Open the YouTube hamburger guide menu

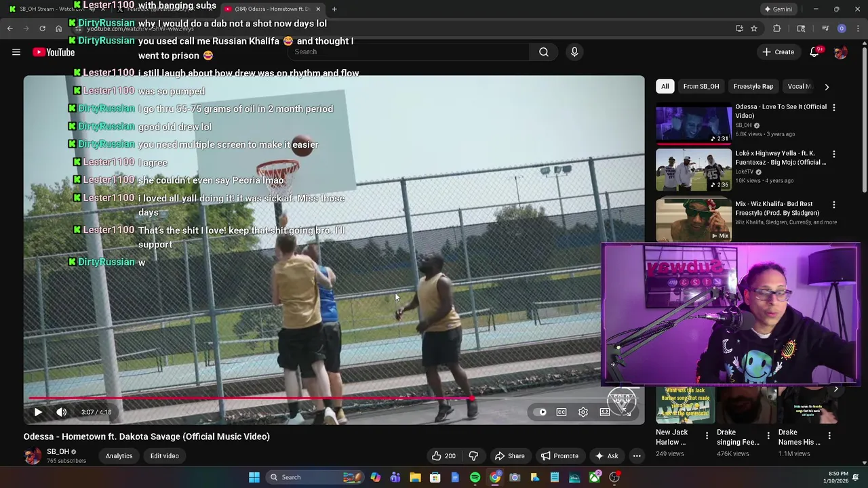pyautogui.click(x=16, y=52)
